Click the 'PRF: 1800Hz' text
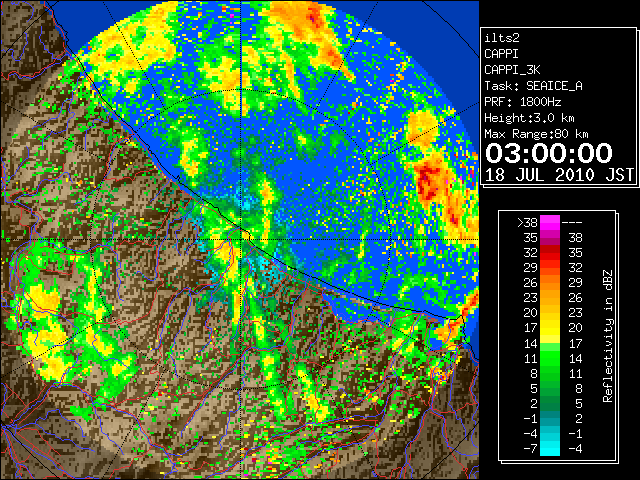Image resolution: width=640 pixels, height=480 pixels. pos(523,102)
